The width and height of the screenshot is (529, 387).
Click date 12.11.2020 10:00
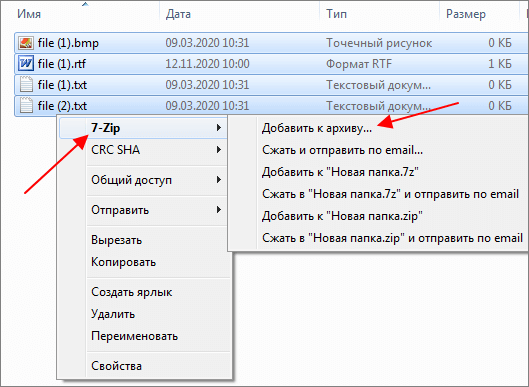(x=207, y=64)
